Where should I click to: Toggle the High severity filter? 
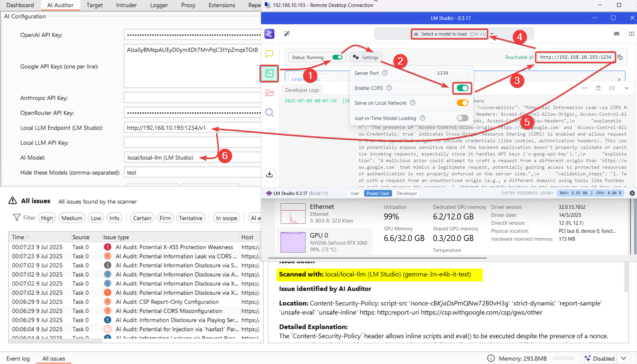(x=47, y=218)
